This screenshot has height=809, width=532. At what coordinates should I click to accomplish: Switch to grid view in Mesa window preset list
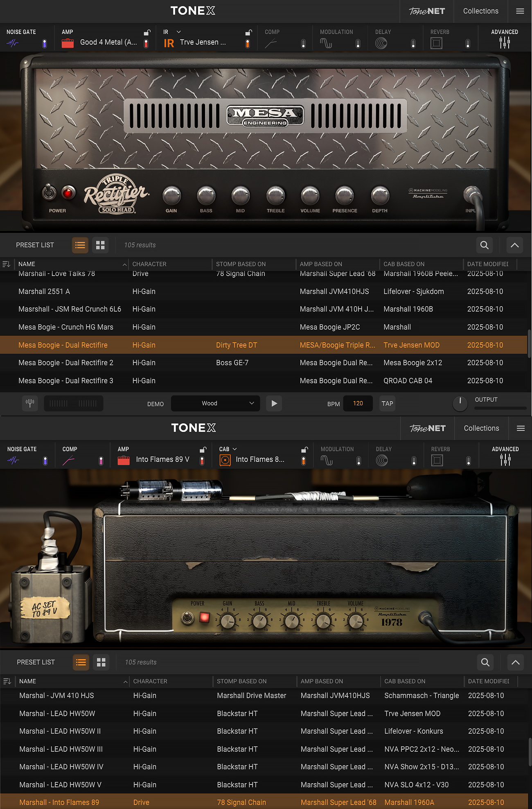tap(100, 245)
